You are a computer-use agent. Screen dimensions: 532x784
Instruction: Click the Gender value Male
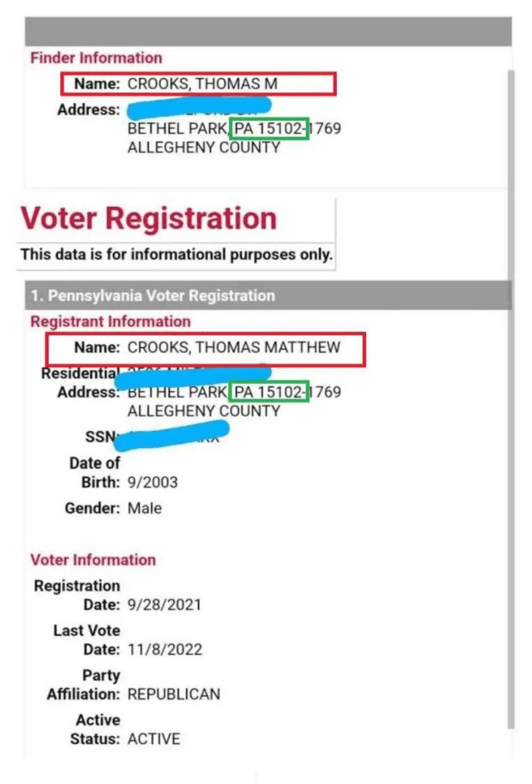(x=144, y=508)
